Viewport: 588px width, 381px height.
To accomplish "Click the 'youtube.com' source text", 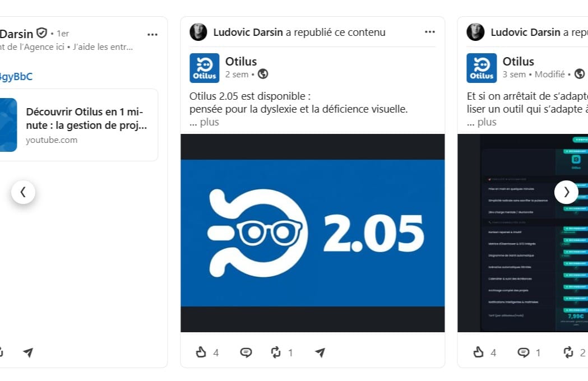I will 52,140.
